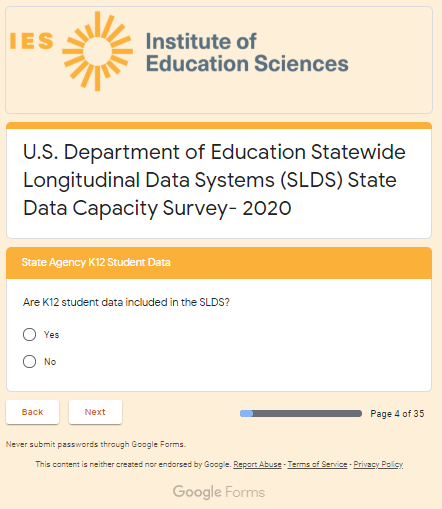Click the IES letters in header

point(31,41)
